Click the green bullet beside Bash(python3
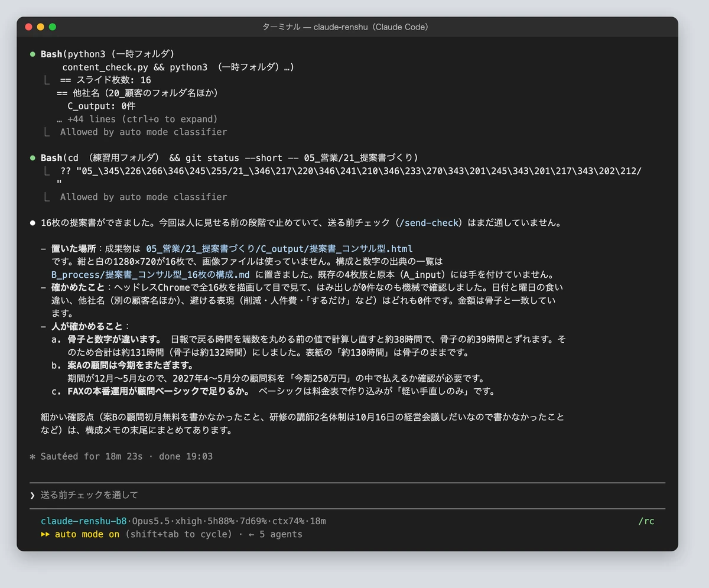The height and width of the screenshot is (588, 709). click(32, 54)
